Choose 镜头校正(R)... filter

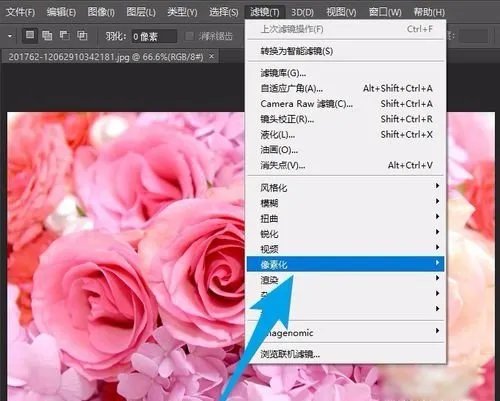346,119
